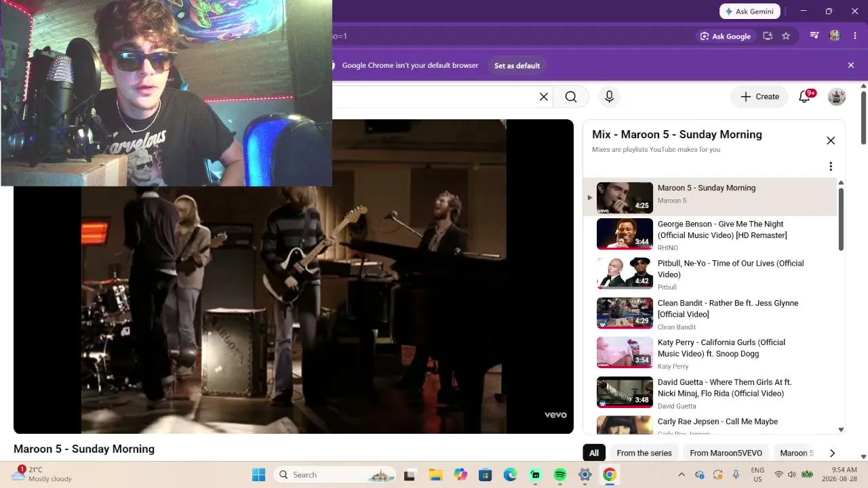Play Clean Bandit Rather Be thumbnail
Screen dimensions: 868x488
click(x=625, y=313)
